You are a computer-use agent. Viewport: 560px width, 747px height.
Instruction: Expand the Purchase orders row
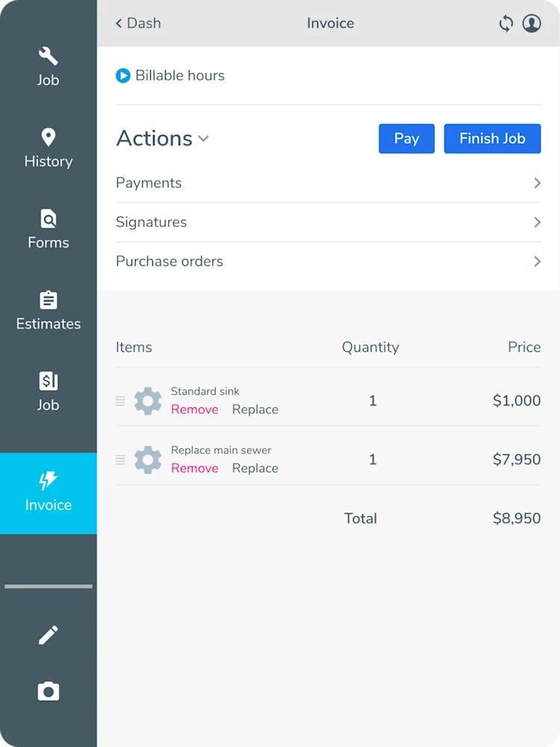(328, 261)
